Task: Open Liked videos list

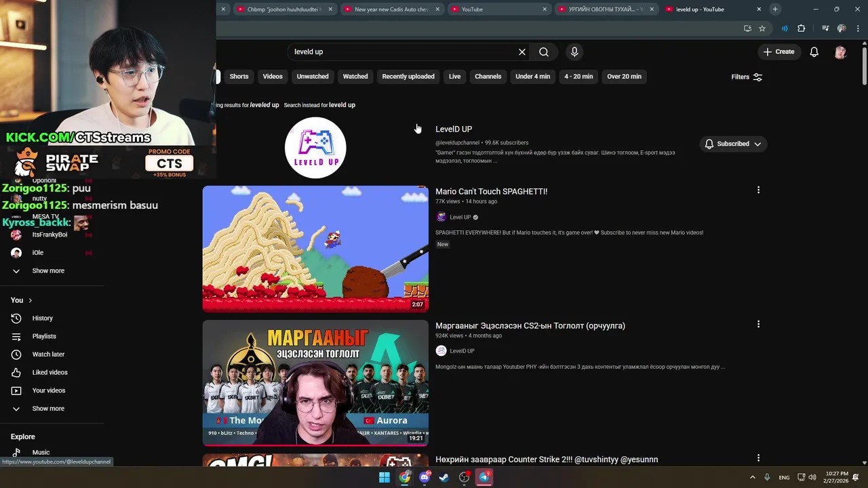Action: click(x=50, y=372)
